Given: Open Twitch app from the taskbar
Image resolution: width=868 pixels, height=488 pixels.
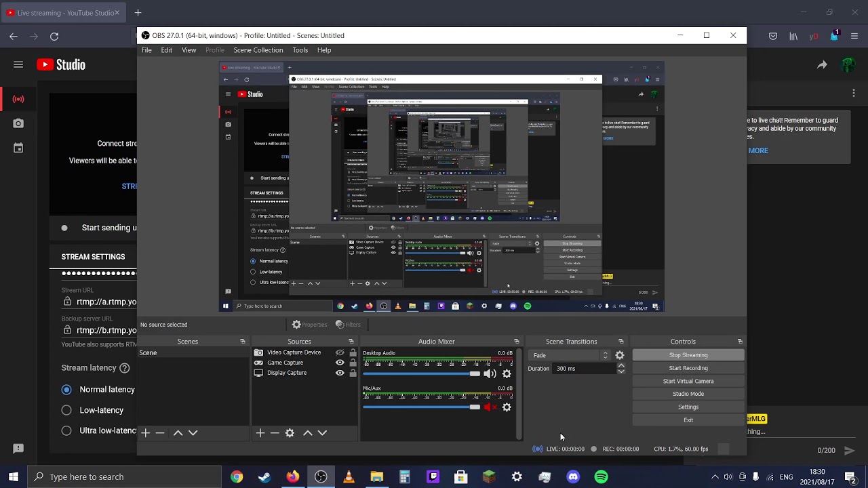Looking at the screenshot, I should [433, 476].
